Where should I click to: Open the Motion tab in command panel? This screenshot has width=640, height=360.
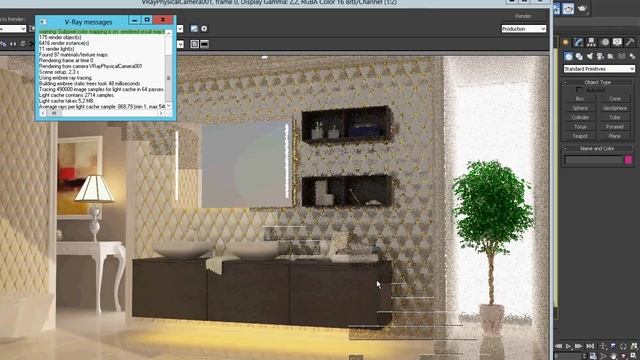coord(604,42)
